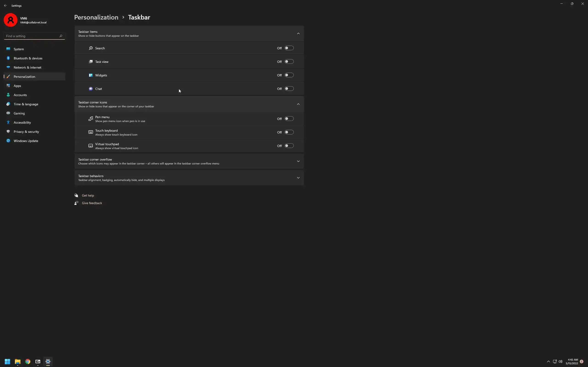Click the back arrow in Settings

coord(5,6)
